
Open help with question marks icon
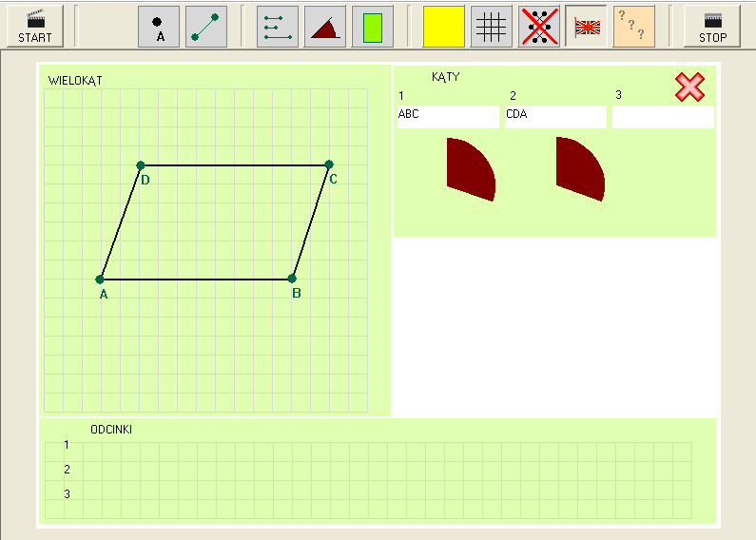pyautogui.click(x=634, y=27)
